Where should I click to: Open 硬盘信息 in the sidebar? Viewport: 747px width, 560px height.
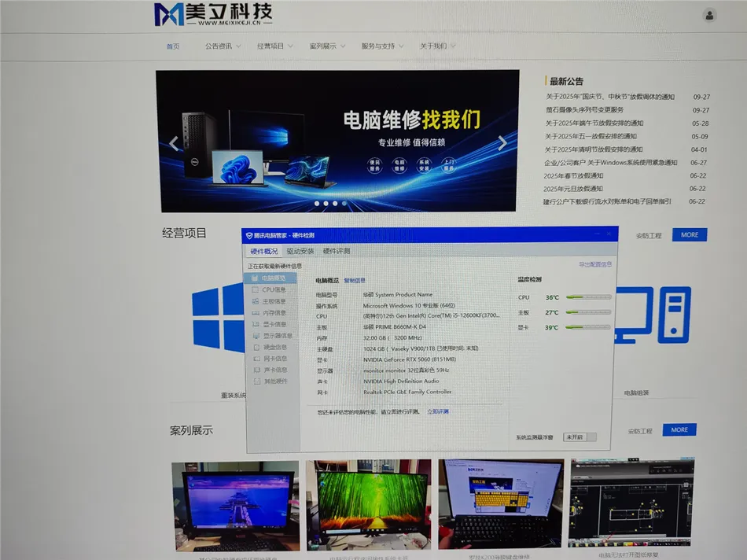(x=273, y=347)
